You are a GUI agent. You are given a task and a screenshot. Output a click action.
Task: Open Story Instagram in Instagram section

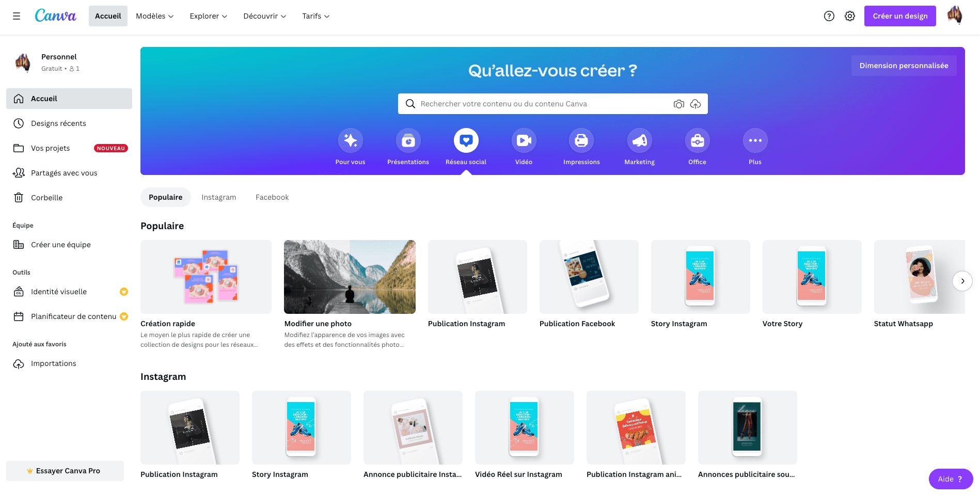tap(301, 427)
